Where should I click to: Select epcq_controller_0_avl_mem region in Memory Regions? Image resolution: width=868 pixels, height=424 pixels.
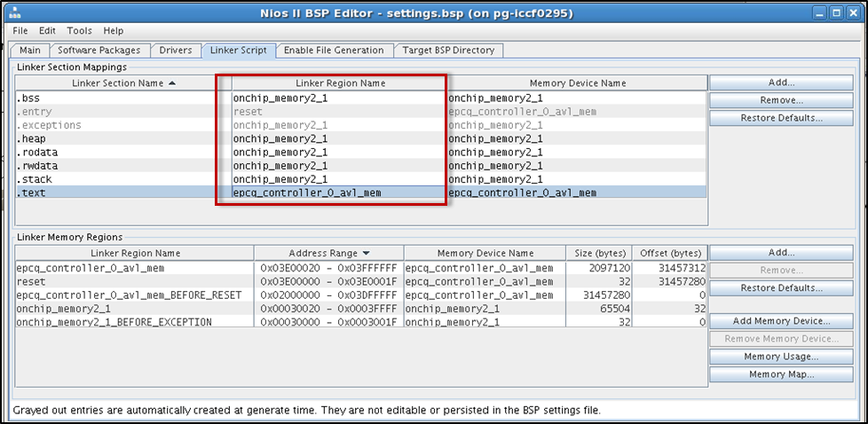[361, 268]
